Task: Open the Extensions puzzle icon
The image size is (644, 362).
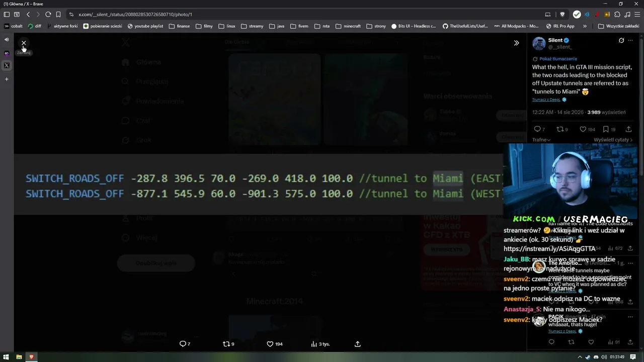Action: pyautogui.click(x=617, y=15)
